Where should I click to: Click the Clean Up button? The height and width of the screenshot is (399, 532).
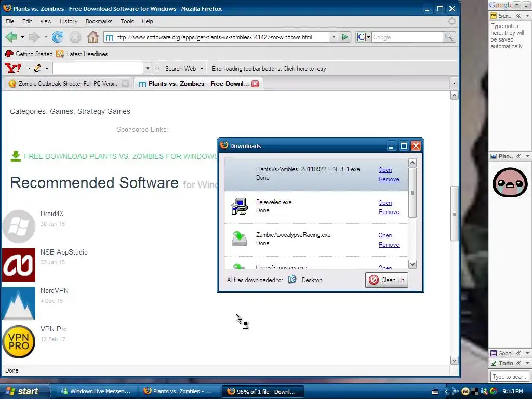(x=387, y=280)
